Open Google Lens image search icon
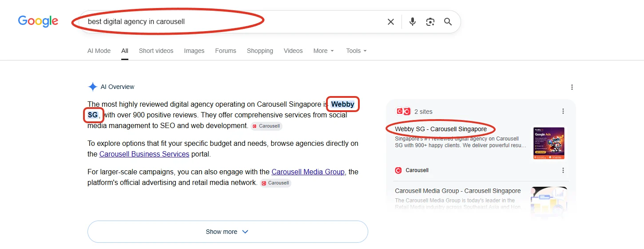The image size is (644, 249). click(x=430, y=22)
